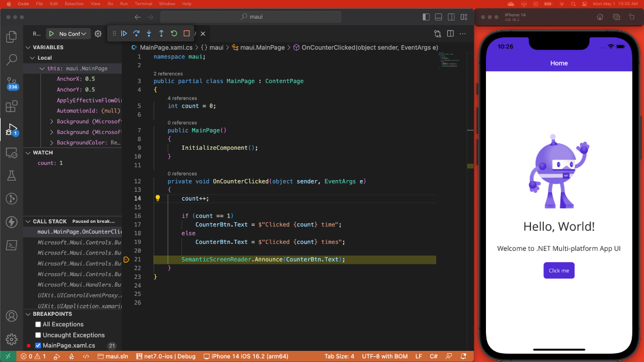The image size is (644, 362).
Task: Toggle All Exceptions breakpoint checkbox
Action: tap(38, 324)
